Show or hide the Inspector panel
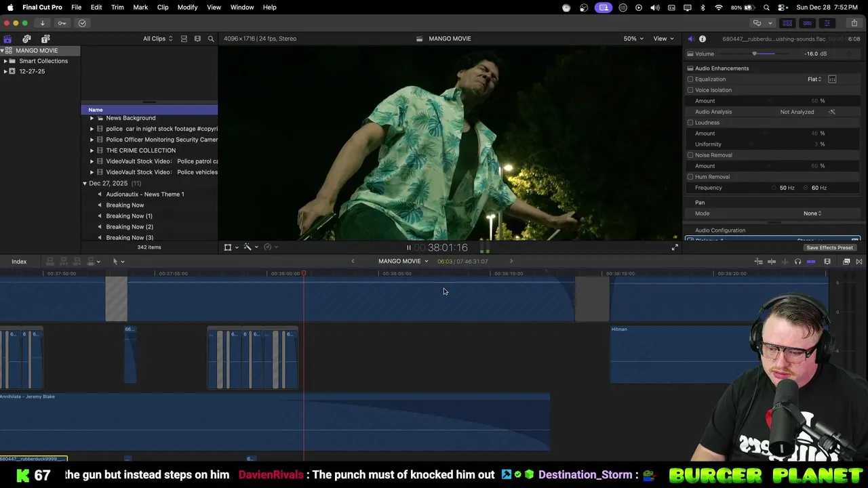The image size is (868, 488). tap(827, 23)
